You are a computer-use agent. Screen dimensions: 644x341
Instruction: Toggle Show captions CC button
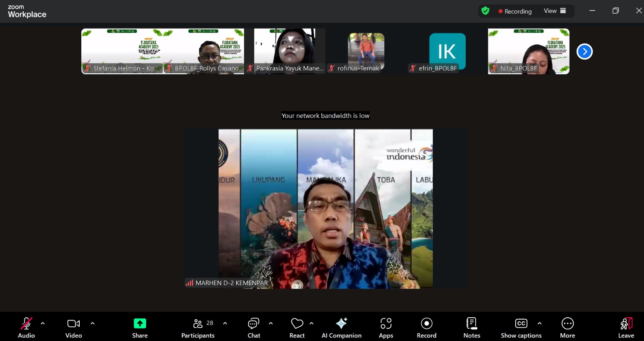click(521, 328)
